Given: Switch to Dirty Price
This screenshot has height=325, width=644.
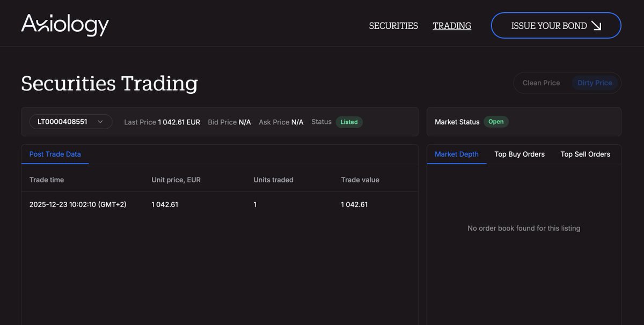Looking at the screenshot, I should click(595, 83).
